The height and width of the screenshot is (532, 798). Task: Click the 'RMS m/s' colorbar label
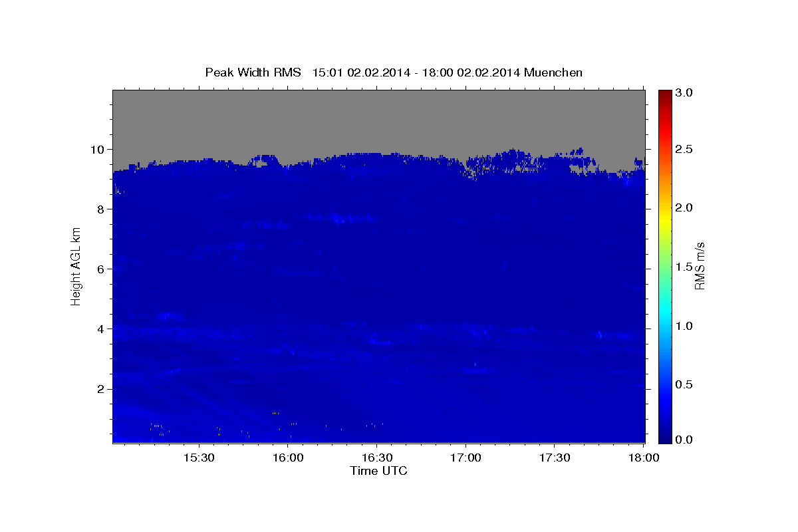[700, 266]
